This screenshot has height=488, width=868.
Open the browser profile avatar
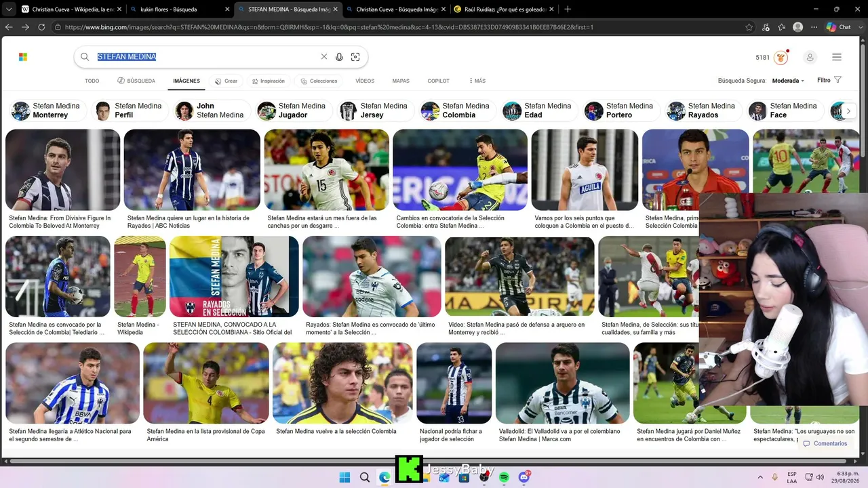tap(798, 27)
